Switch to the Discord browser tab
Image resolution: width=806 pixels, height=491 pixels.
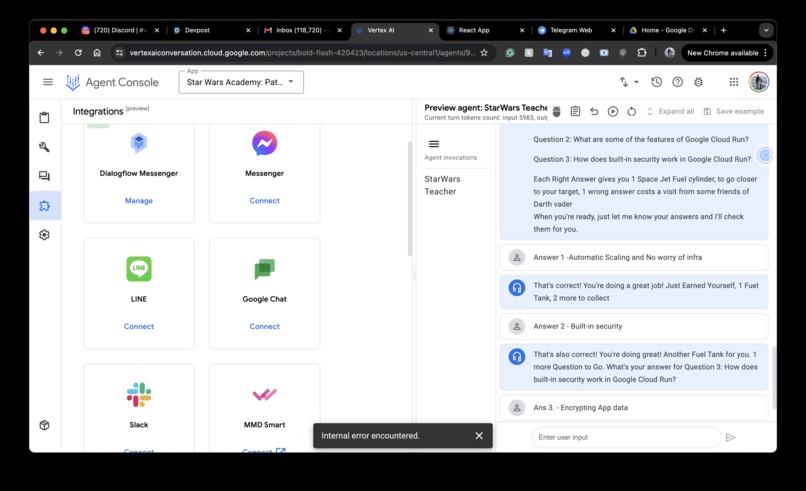[x=119, y=30]
